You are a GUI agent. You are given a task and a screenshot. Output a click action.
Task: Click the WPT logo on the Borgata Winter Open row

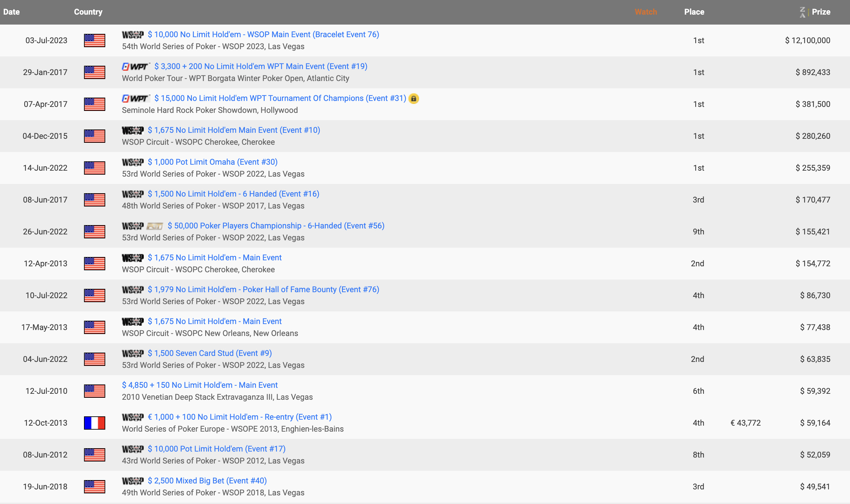point(135,66)
